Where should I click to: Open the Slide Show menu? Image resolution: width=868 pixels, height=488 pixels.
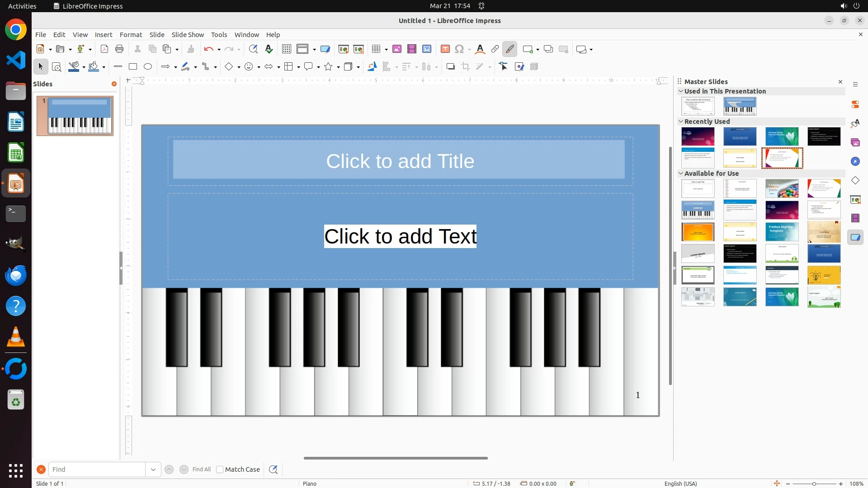click(188, 35)
